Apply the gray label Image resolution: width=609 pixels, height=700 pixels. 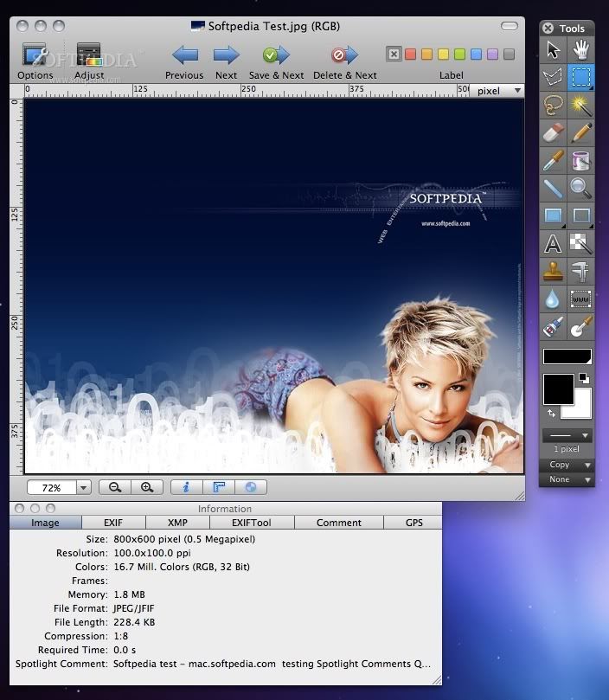pyautogui.click(x=509, y=55)
